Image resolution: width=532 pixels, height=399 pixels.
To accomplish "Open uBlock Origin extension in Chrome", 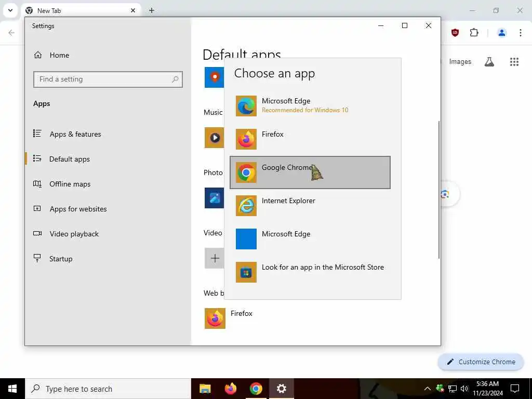I will coord(455,33).
